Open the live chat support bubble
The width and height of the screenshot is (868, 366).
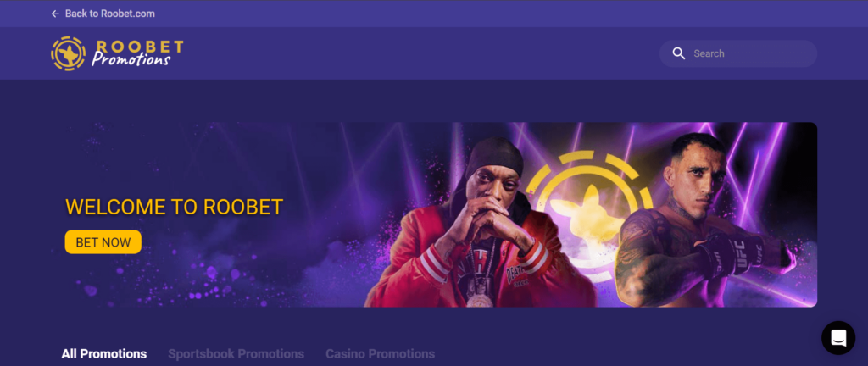838,338
